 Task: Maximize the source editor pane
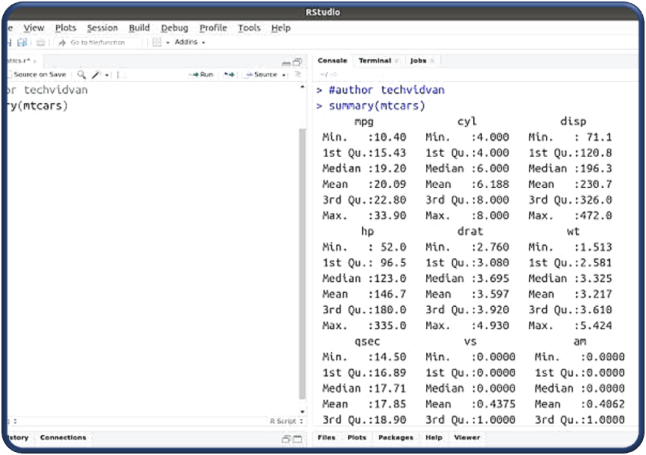pos(297,62)
